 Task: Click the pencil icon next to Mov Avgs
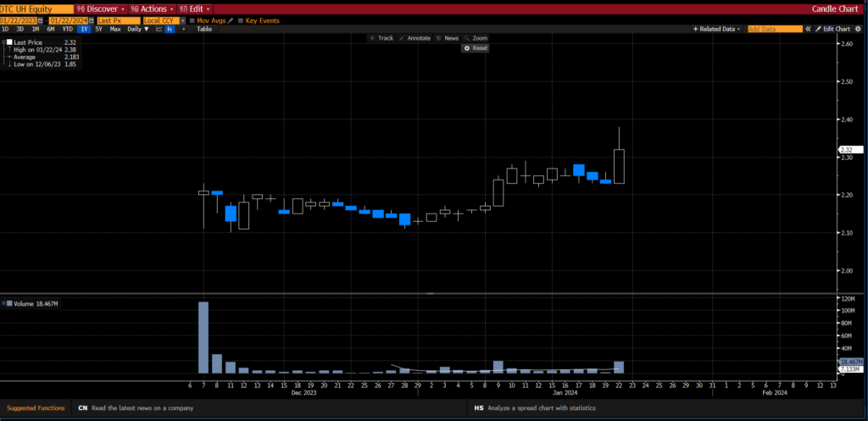231,20
